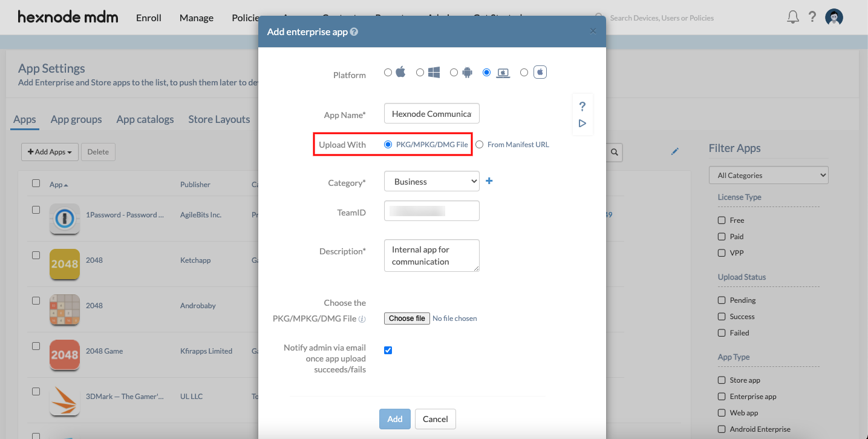
Task: Click the AgileBits Inc. publisher cell
Action: pos(201,215)
